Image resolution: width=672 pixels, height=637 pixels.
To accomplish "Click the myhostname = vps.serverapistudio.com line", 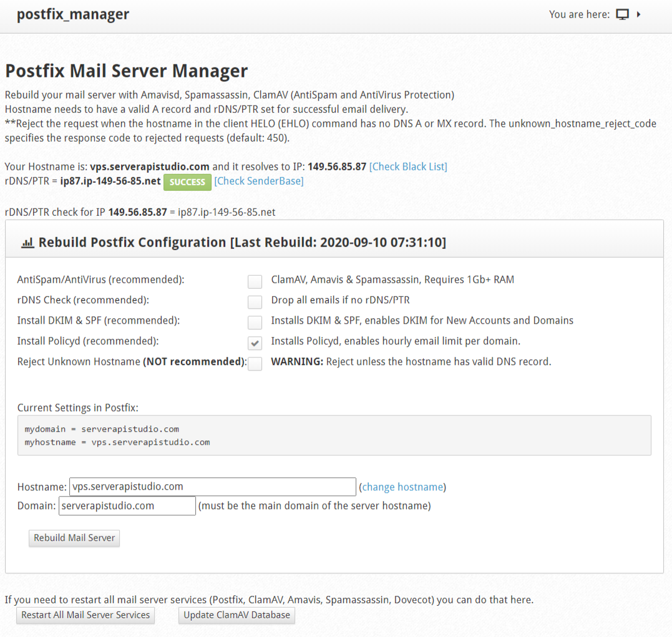I will point(117,442).
